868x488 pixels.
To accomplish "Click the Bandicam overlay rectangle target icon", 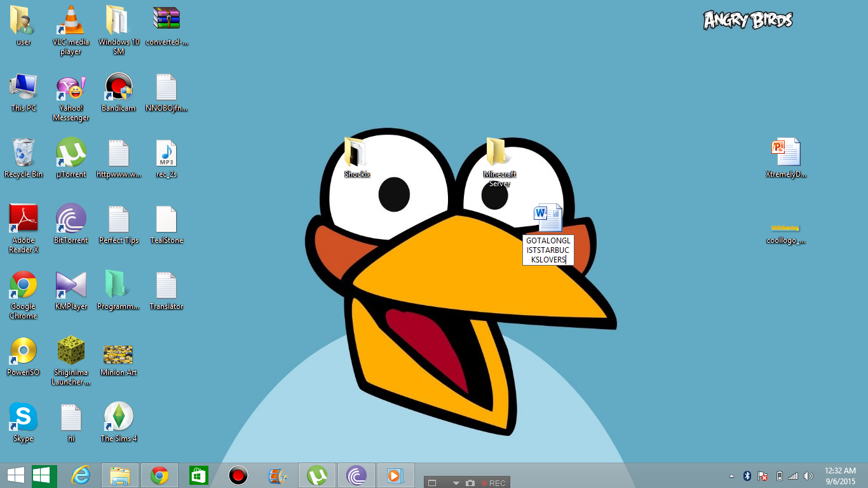I will 432,484.
